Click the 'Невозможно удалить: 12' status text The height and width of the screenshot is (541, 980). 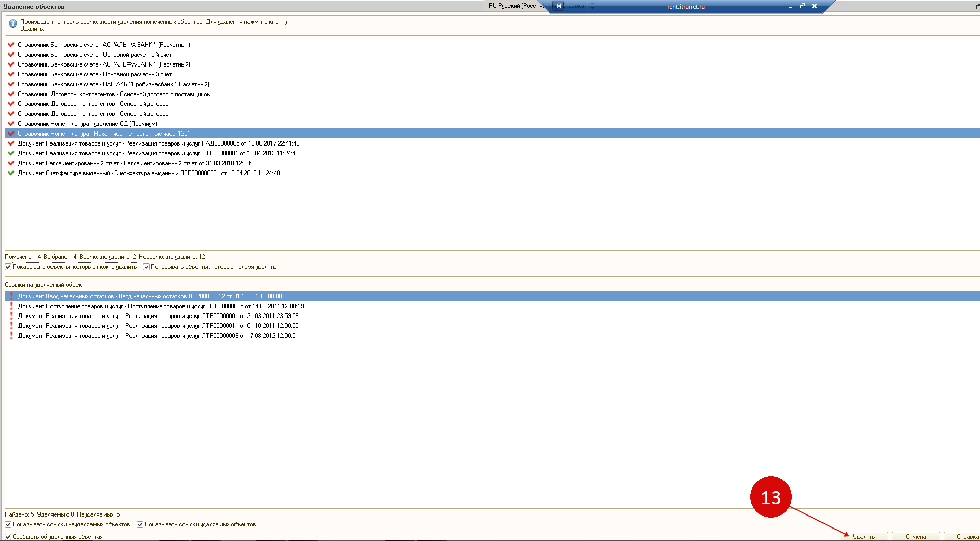click(x=172, y=257)
